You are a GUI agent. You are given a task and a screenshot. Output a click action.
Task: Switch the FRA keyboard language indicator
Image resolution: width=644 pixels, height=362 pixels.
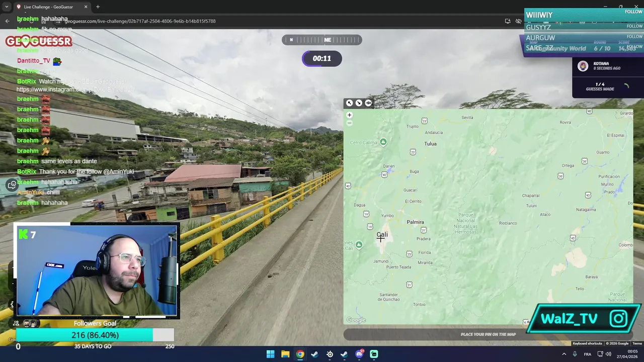(x=587, y=354)
